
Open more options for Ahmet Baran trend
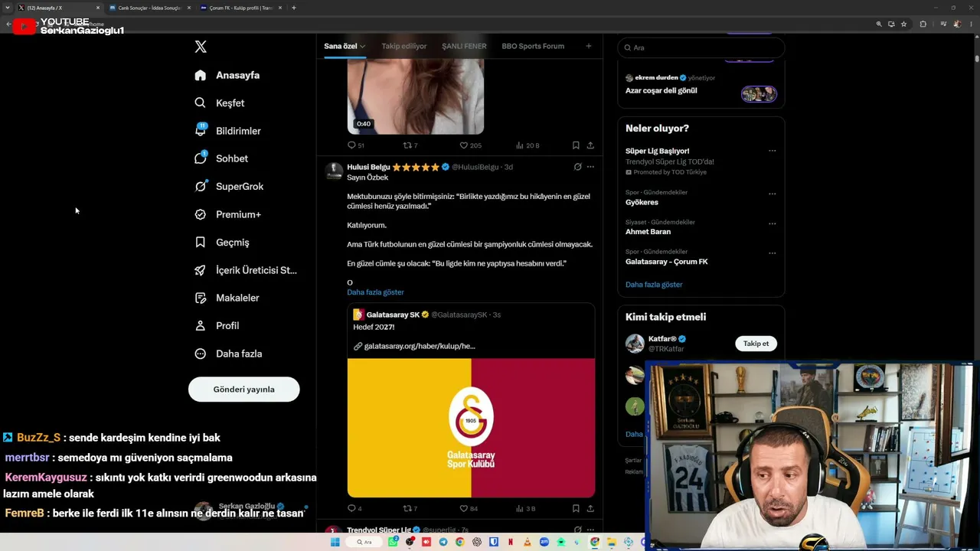tap(772, 223)
